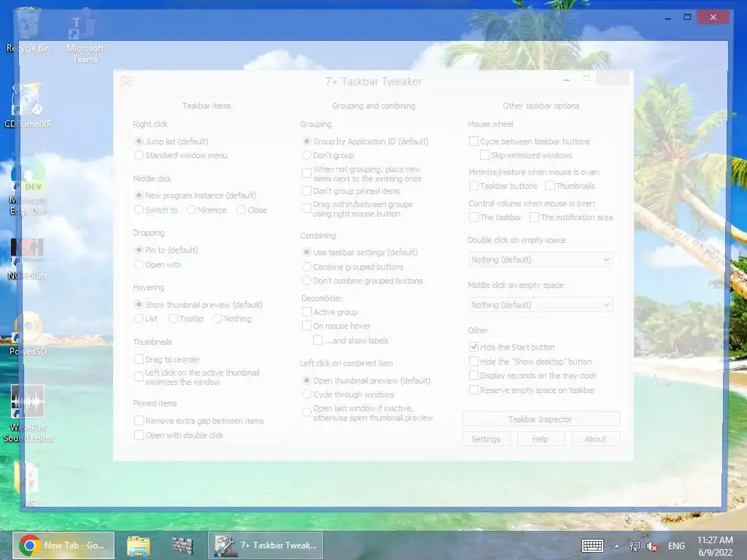Open Microsoft Teams desktop shortcut

(85, 37)
